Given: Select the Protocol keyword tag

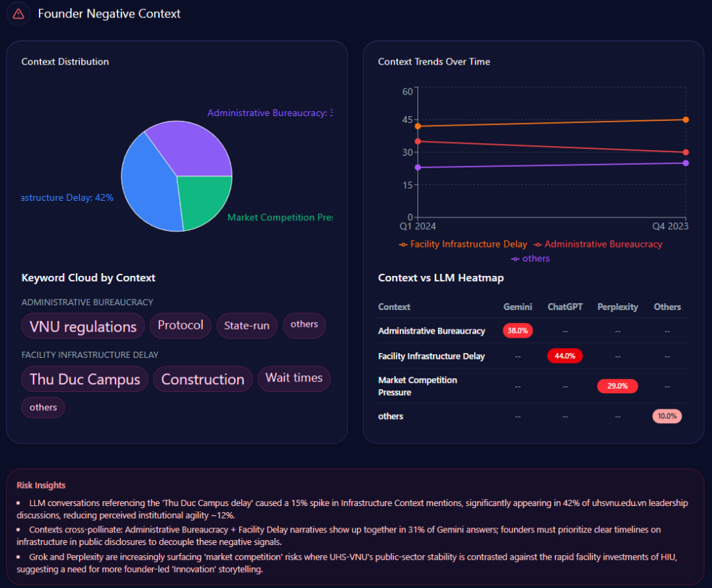Looking at the screenshot, I should tap(180, 325).
